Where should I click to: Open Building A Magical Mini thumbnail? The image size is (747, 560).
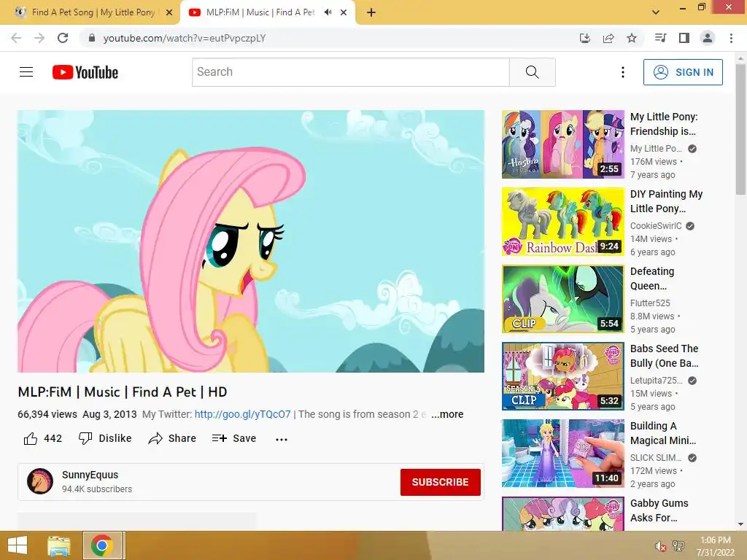563,454
